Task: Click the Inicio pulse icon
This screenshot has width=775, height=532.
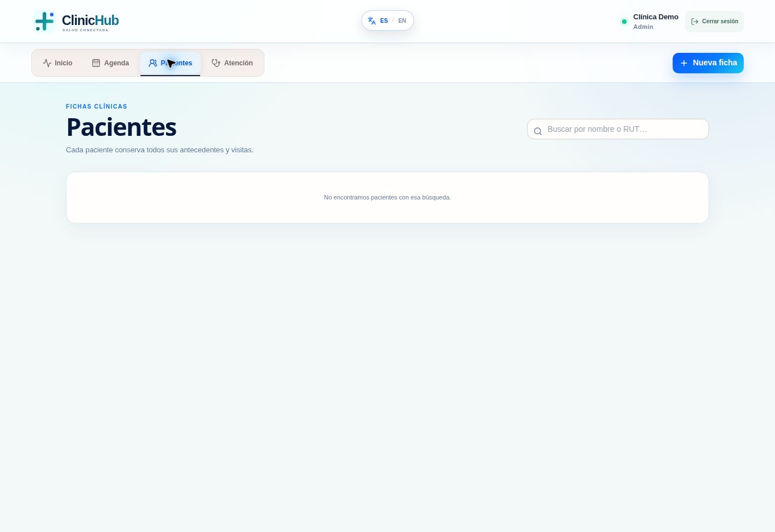Action: point(47,63)
